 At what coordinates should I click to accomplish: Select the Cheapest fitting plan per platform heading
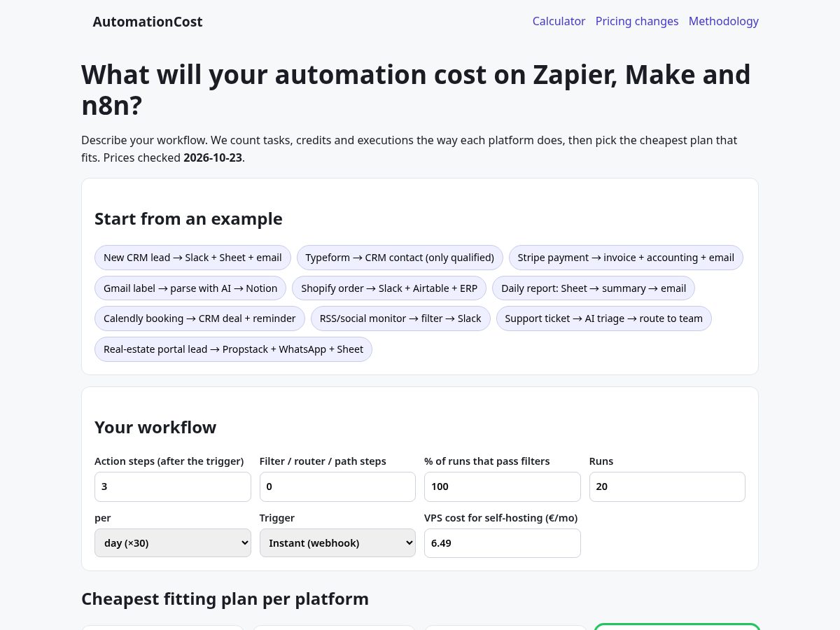(225, 599)
